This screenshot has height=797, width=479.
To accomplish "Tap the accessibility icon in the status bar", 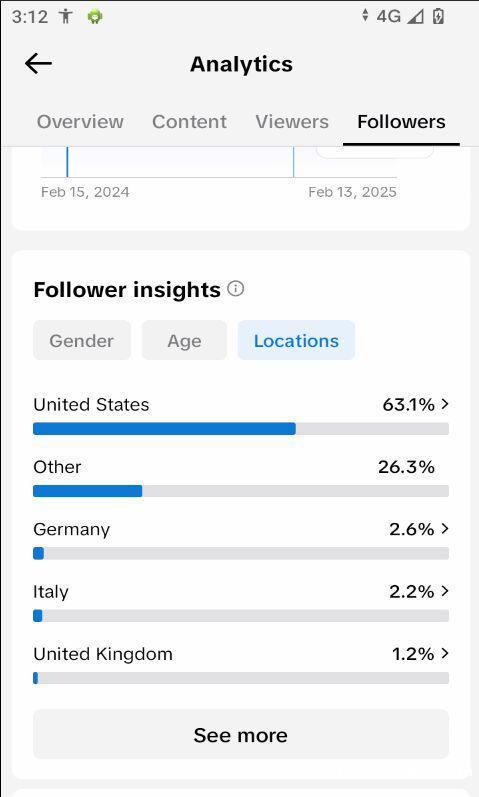I will tap(66, 17).
